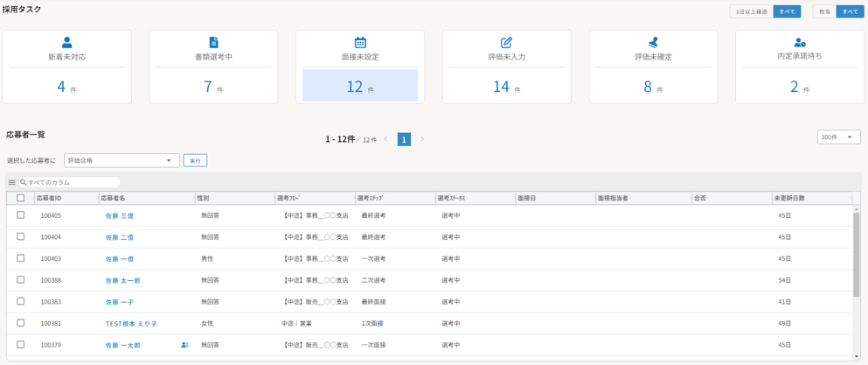Open the 評価合格 action dropdown
Viewport: 868px width, 365px height.
tap(122, 161)
